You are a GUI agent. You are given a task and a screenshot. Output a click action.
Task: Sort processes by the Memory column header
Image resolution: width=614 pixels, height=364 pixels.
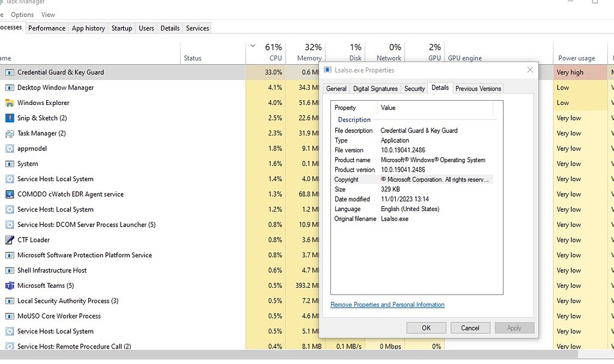(x=308, y=52)
